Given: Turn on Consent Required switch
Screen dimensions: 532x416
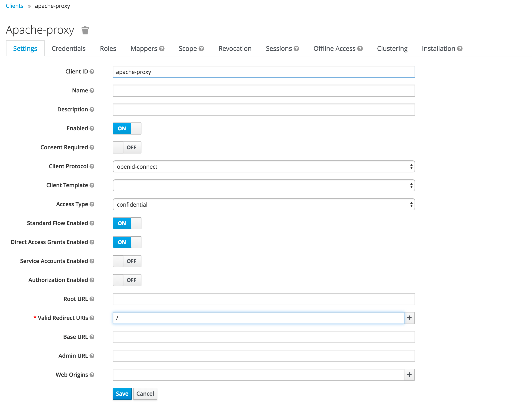Looking at the screenshot, I should (127, 147).
